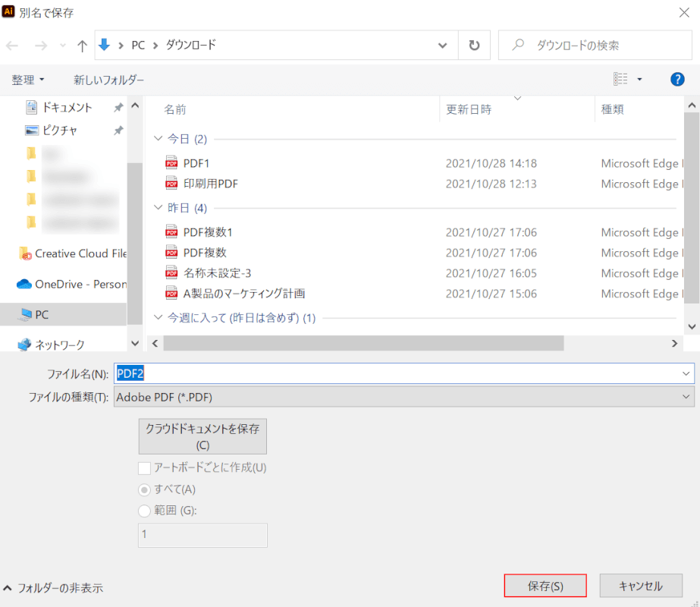
Task: Open the view options dropdown arrow
Action: click(639, 80)
